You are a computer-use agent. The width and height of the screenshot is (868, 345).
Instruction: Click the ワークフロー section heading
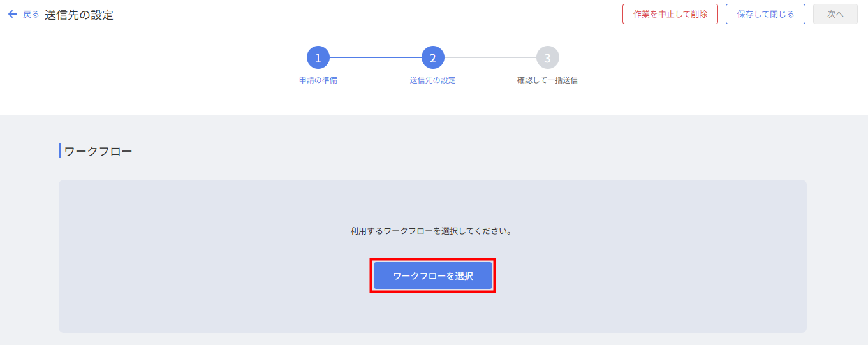point(98,151)
